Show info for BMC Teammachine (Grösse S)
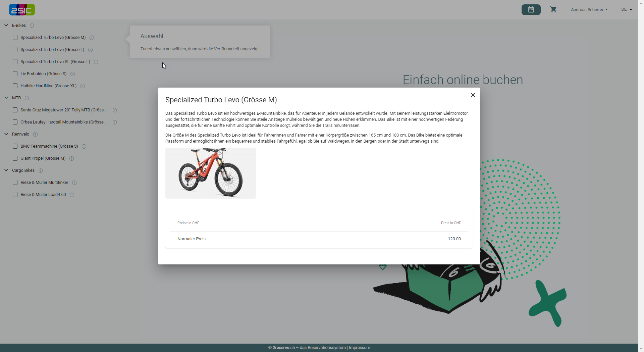Viewport: 644px width, 352px height. 84,146
